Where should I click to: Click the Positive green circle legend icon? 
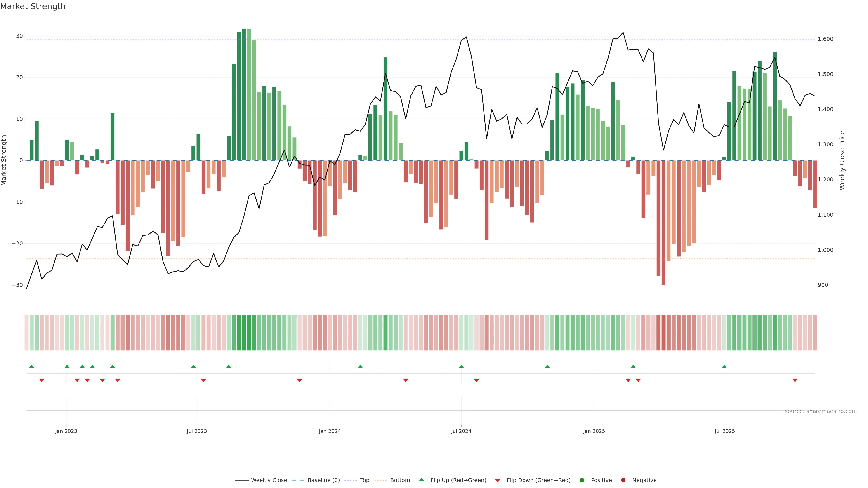(582, 480)
